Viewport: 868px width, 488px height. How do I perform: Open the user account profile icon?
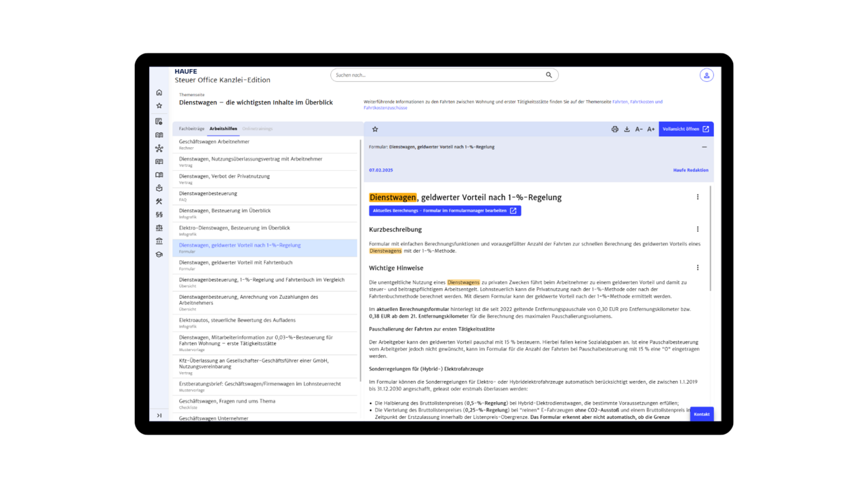click(706, 75)
